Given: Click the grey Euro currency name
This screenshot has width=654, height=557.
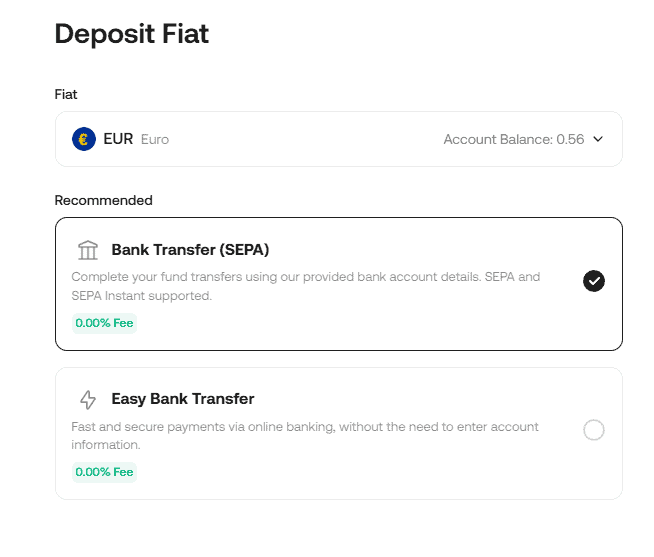Looking at the screenshot, I should coord(155,140).
